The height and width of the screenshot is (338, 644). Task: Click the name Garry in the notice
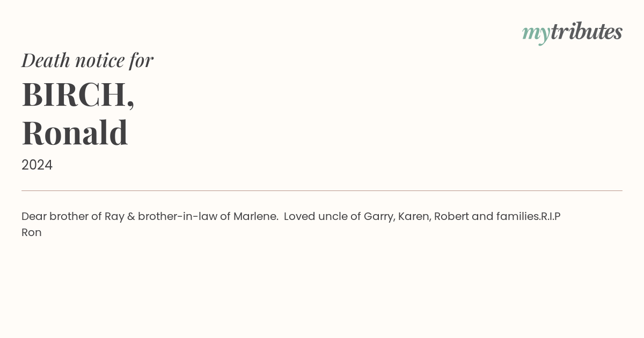coord(378,217)
